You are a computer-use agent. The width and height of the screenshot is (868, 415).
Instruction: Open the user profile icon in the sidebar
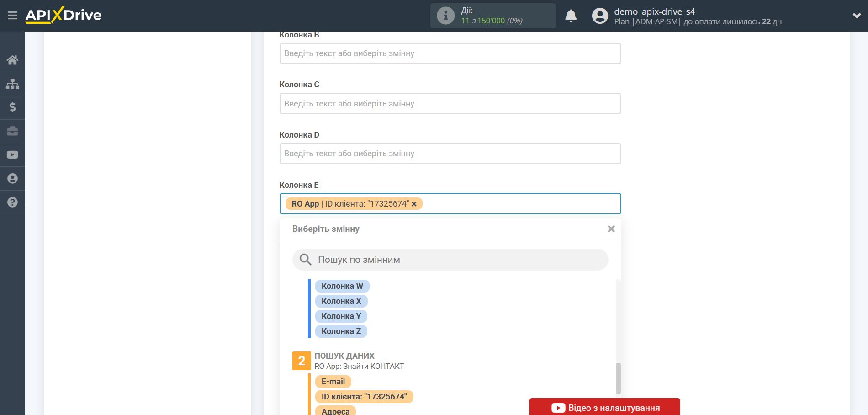click(12, 179)
